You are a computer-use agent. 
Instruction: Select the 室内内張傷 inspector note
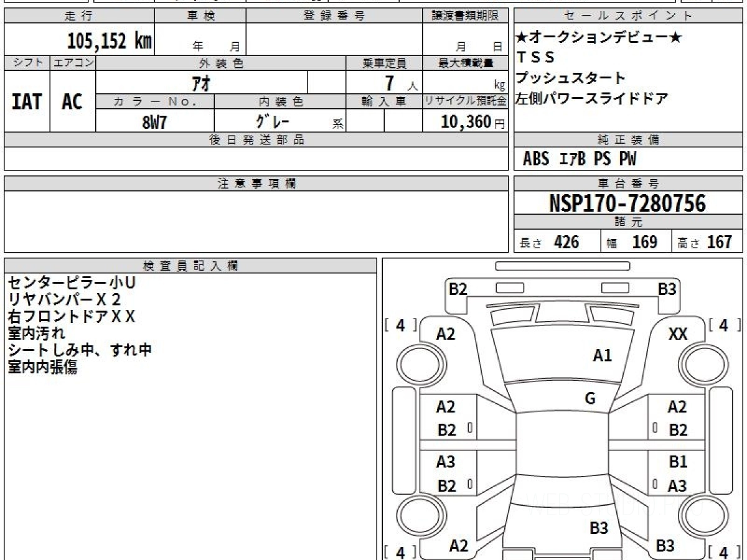[x=42, y=367]
